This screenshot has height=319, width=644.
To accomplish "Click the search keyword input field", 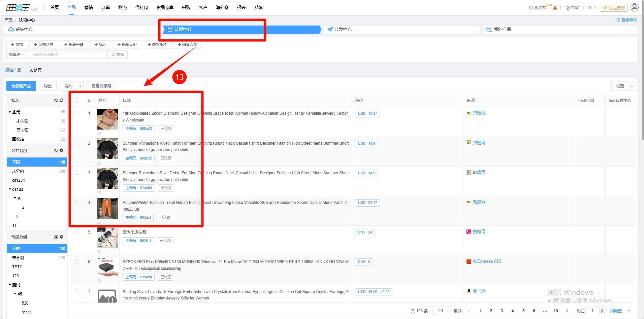I will coord(67,55).
